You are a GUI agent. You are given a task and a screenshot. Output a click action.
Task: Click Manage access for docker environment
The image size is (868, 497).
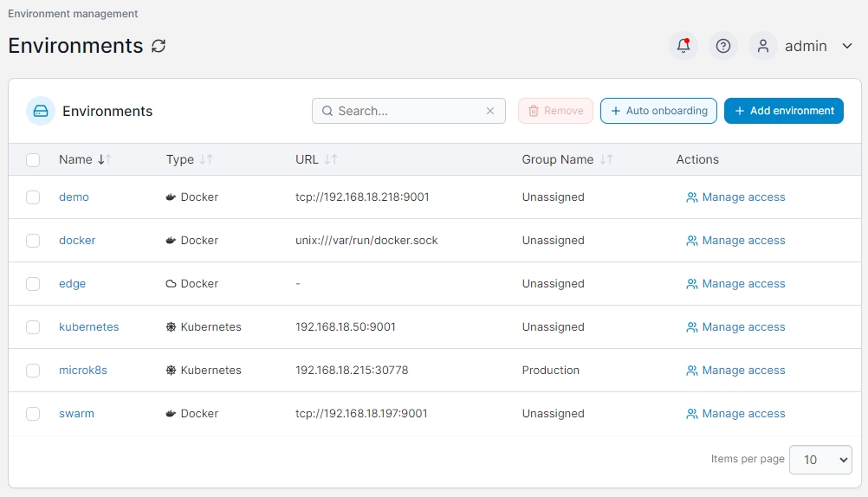click(x=735, y=241)
